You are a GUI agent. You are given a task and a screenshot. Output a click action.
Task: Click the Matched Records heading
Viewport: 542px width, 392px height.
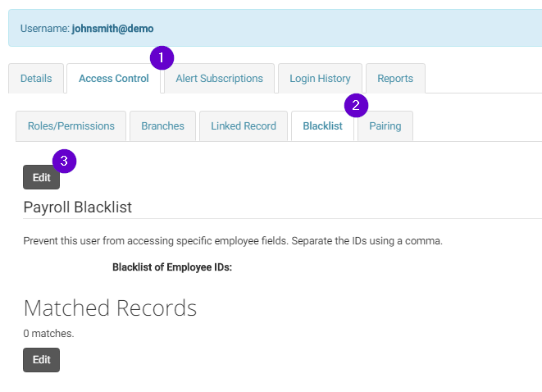click(x=110, y=308)
